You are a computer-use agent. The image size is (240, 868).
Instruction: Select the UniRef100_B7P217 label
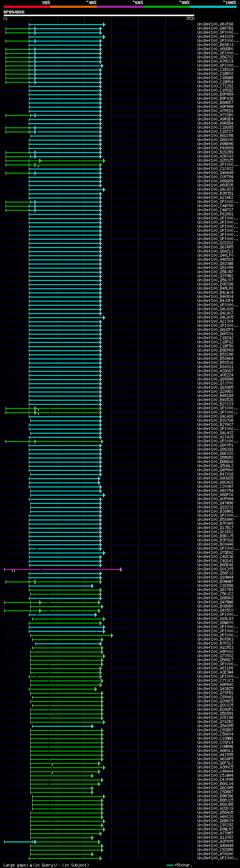[x=215, y=644]
